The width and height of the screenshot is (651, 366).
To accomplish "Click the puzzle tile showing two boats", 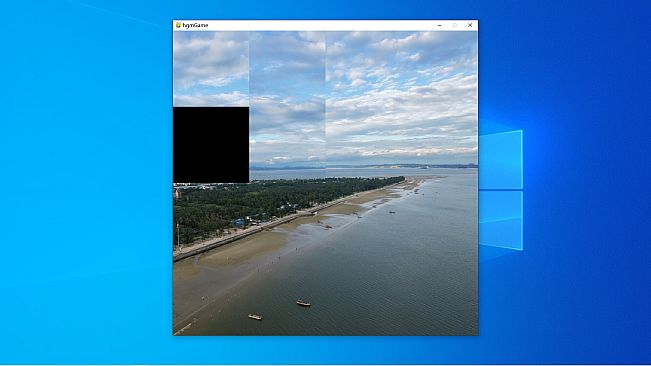I will click(x=287, y=297).
